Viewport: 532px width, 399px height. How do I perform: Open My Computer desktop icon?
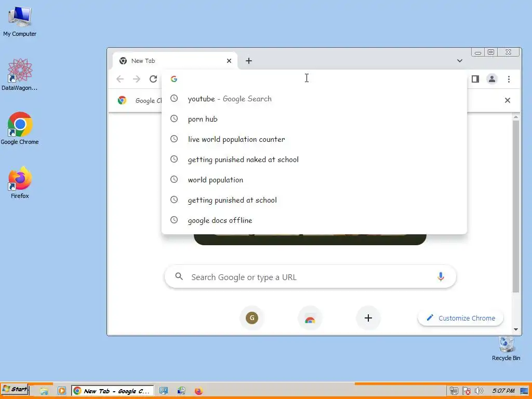coord(20,22)
